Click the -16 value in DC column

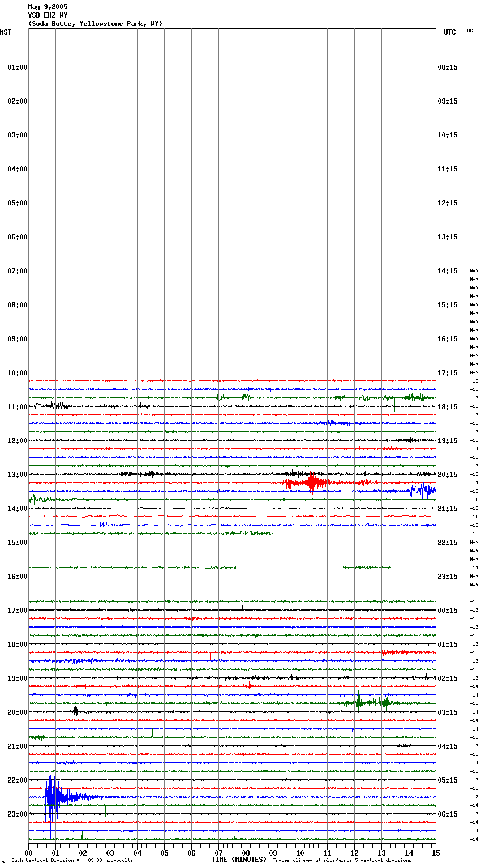tap(474, 483)
